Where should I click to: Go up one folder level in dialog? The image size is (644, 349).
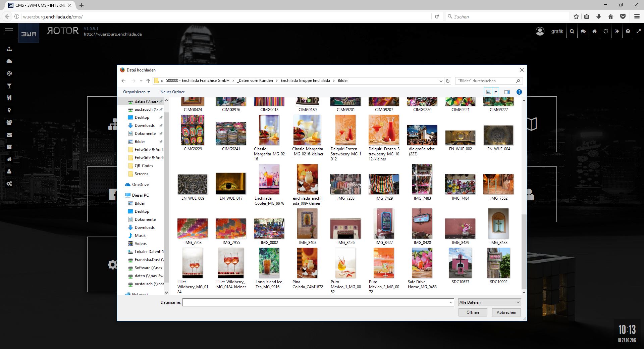pos(148,81)
